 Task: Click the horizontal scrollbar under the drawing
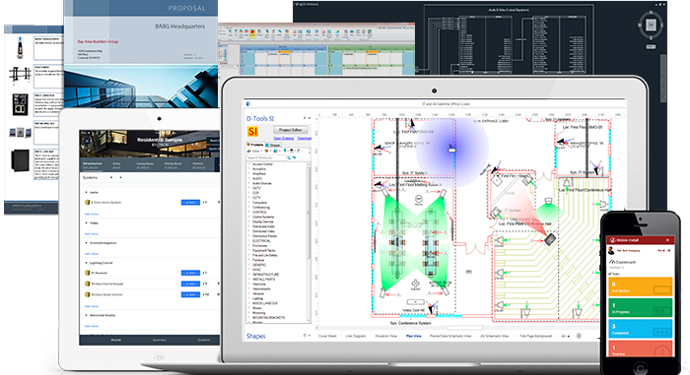(466, 328)
